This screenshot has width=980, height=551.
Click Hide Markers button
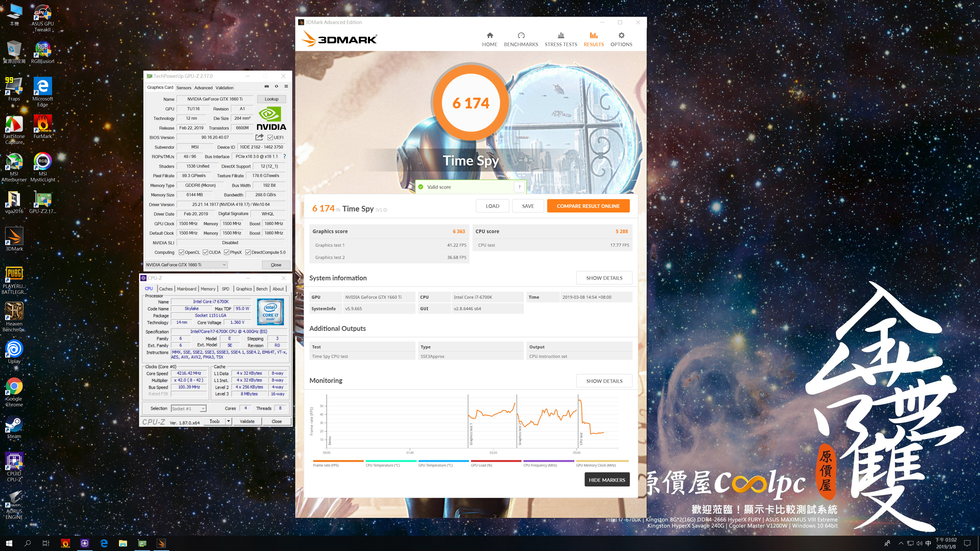(x=607, y=480)
